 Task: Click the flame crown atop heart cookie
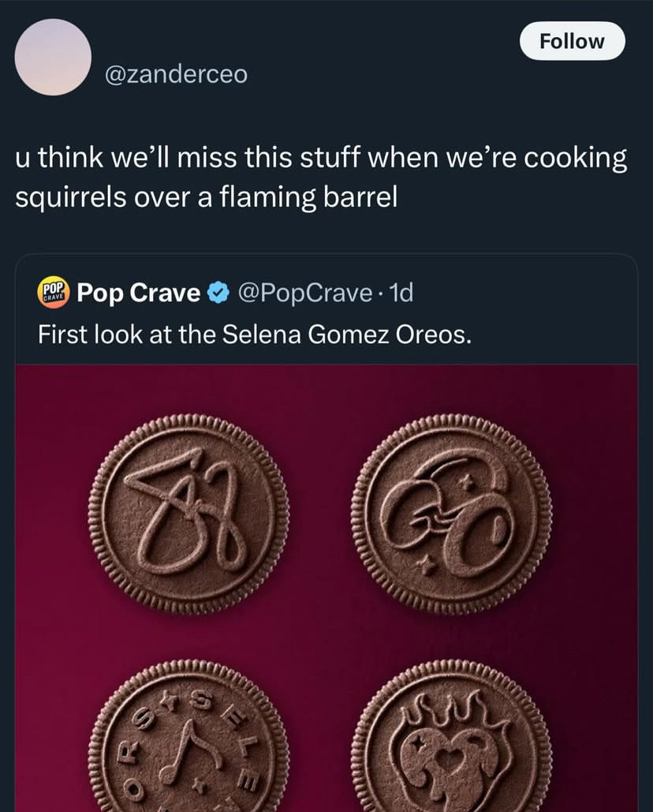(447, 707)
